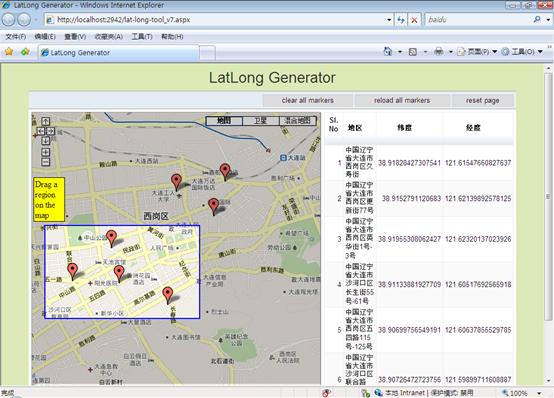Click the RSS feeds icon
554x398 pixels.
[413, 52]
